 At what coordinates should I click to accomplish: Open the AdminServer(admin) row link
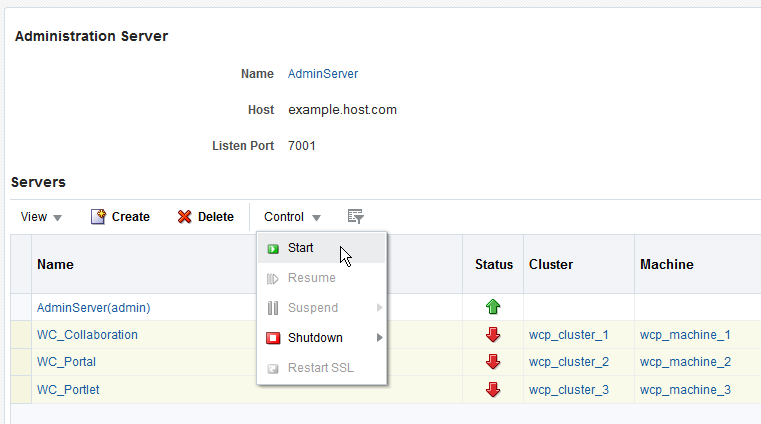(94, 308)
